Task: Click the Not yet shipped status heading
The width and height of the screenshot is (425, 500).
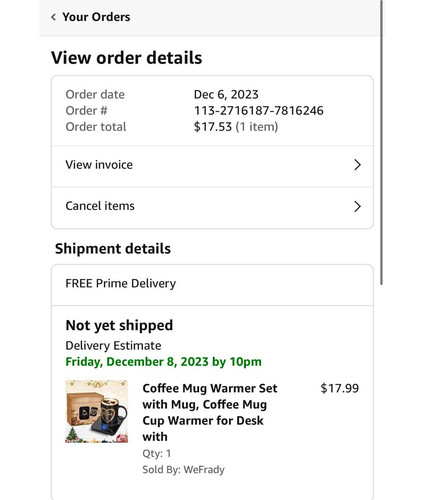Action: click(119, 325)
